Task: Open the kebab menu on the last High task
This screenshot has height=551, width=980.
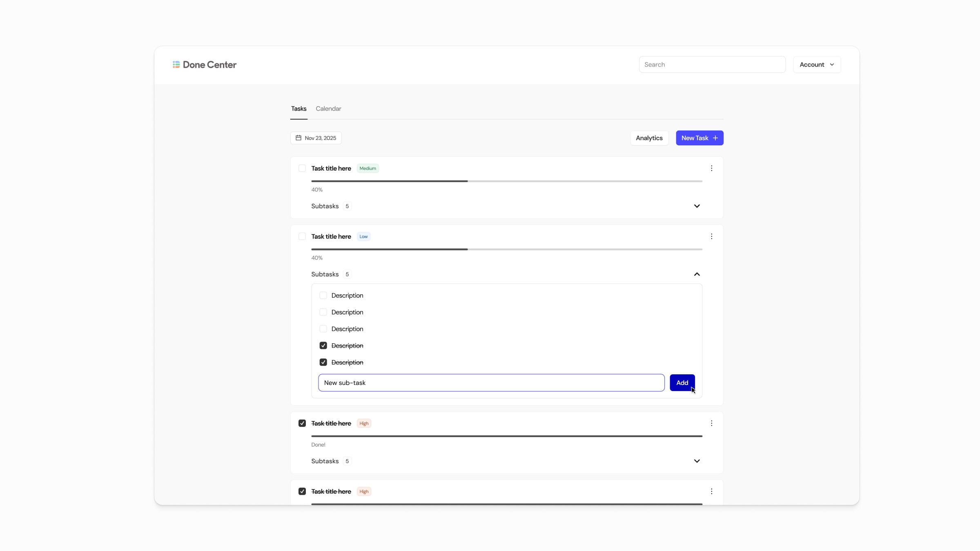Action: (x=711, y=491)
